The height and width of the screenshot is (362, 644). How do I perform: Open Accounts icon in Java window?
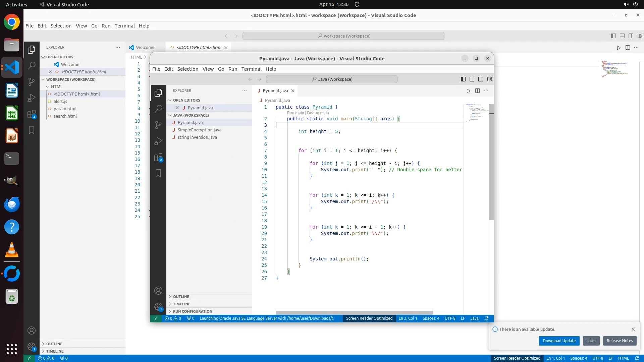[158, 291]
